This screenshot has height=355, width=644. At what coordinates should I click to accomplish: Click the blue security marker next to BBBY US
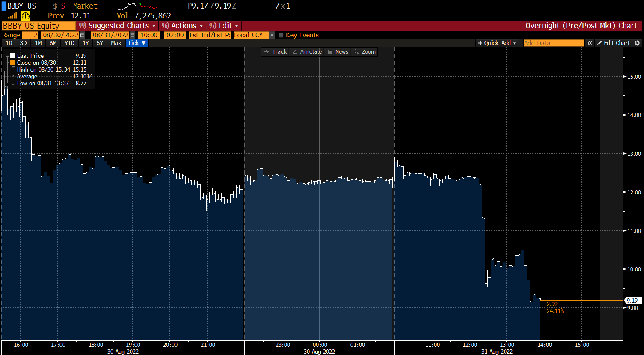3,6
